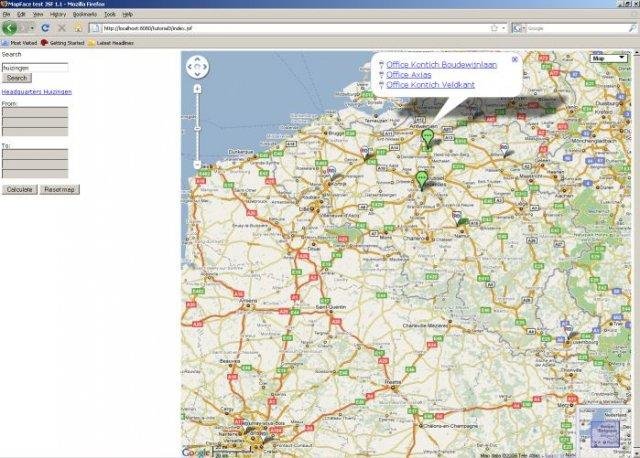The image size is (640, 458).
Task: Close the map info window
Action: click(x=515, y=59)
